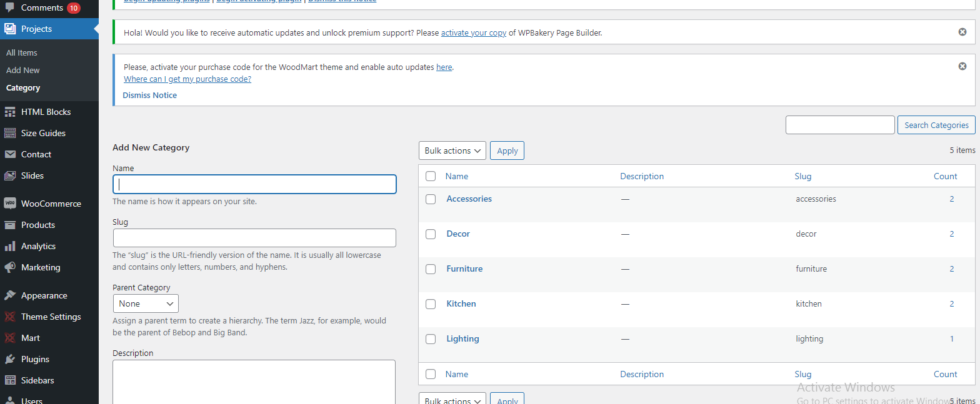Sort categories by the Count column header
The height and width of the screenshot is (404, 980).
(945, 176)
